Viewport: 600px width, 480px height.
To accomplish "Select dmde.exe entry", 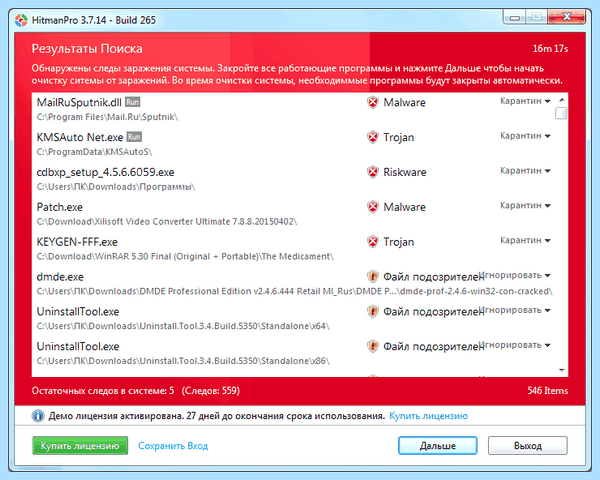I will pos(60,277).
